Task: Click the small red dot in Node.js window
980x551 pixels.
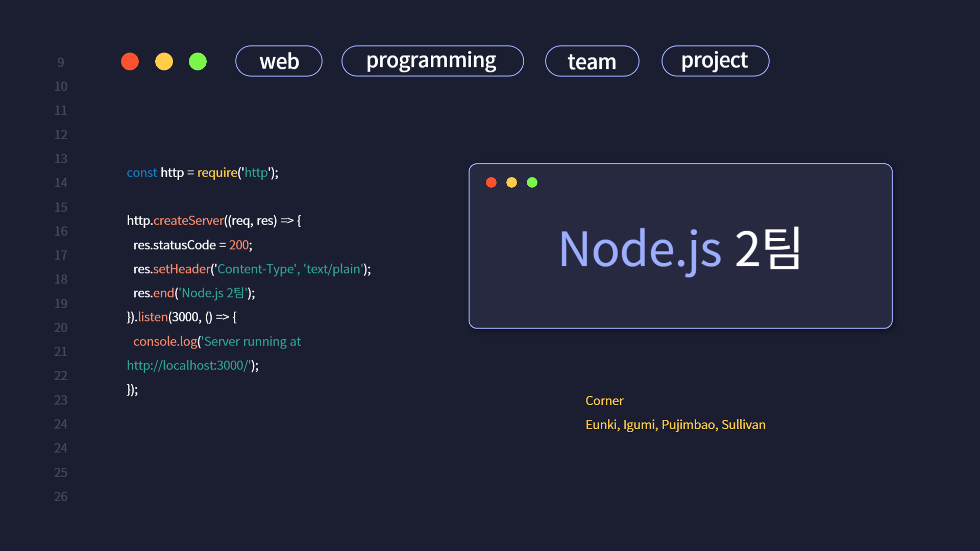Action: [x=491, y=183]
